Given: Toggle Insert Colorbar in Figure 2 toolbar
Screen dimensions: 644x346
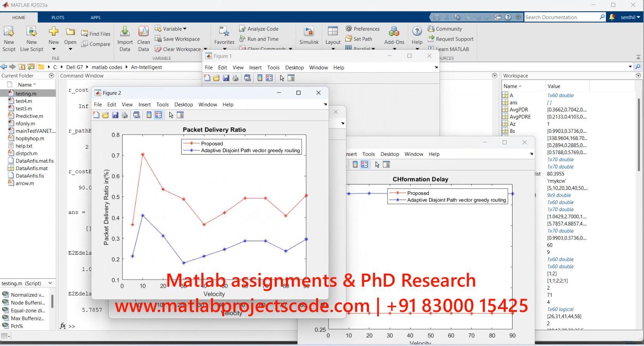Looking at the screenshot, I should (149, 115).
